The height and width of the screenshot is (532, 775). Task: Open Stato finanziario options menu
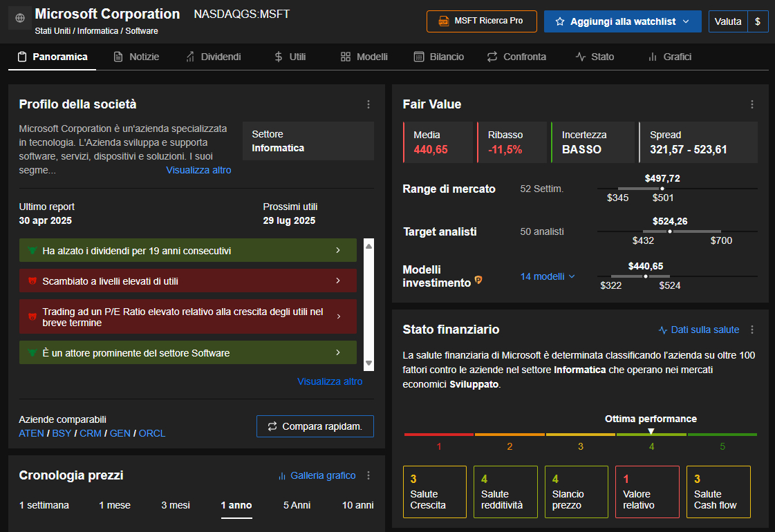pyautogui.click(x=751, y=330)
